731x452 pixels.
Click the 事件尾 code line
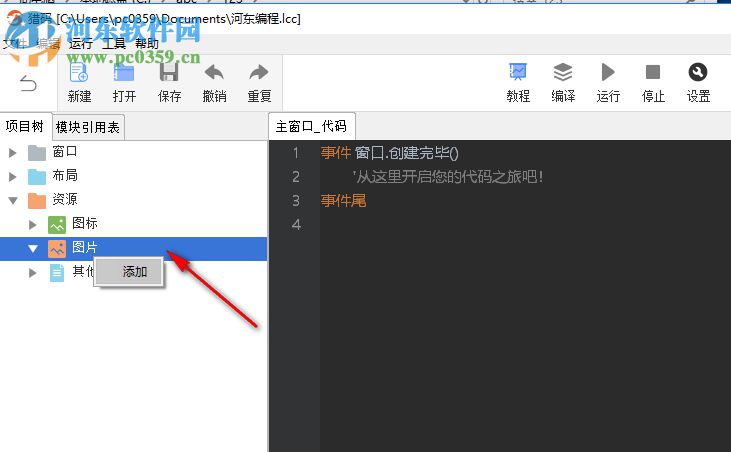[344, 201]
